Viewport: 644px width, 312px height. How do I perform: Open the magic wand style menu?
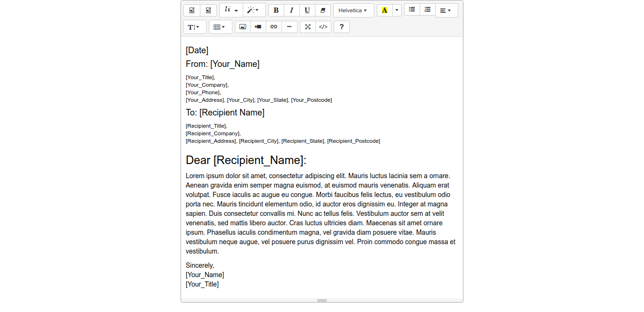click(254, 10)
